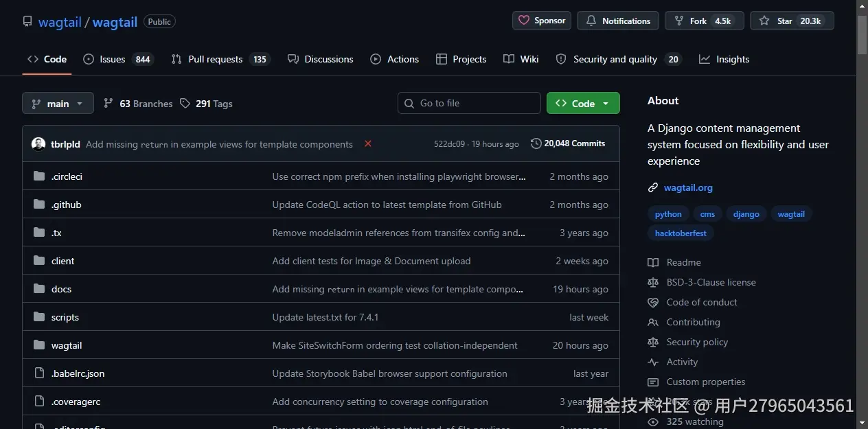This screenshot has height=429, width=868.
Task: Open the Code tab
Action: 47,59
